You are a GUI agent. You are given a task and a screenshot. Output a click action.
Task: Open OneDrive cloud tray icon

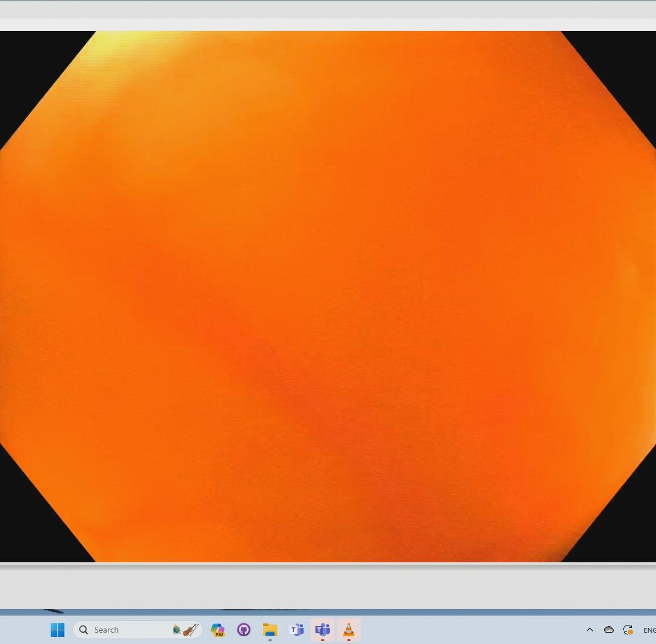pyautogui.click(x=609, y=629)
